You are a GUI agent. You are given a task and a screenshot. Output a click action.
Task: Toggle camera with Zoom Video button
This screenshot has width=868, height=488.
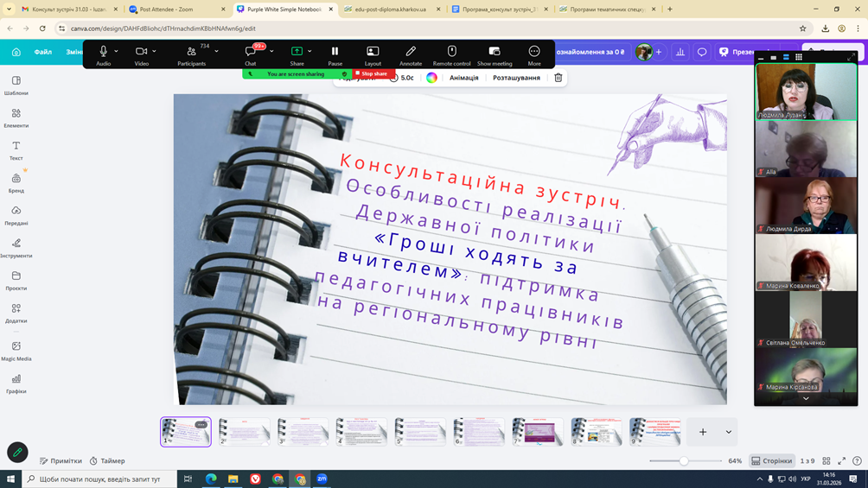coord(141,54)
